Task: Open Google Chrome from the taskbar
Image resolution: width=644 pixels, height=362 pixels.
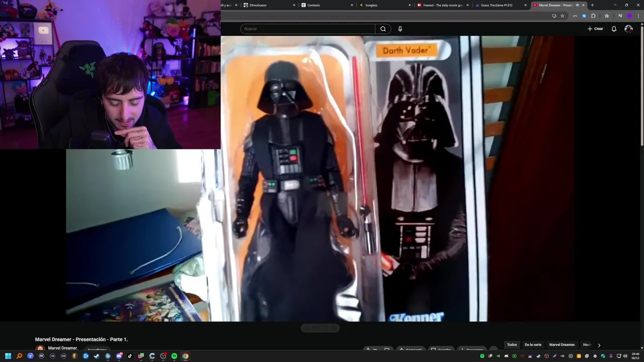Action: (x=185, y=356)
